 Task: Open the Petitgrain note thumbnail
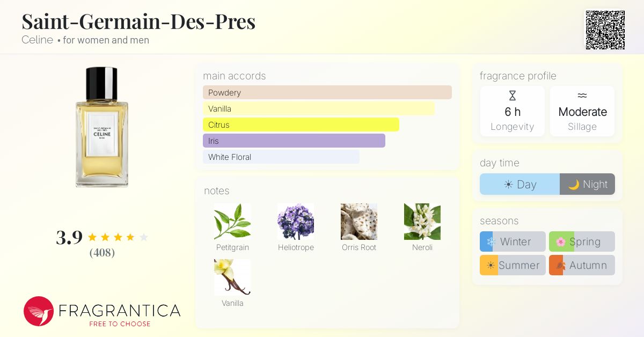tap(232, 222)
